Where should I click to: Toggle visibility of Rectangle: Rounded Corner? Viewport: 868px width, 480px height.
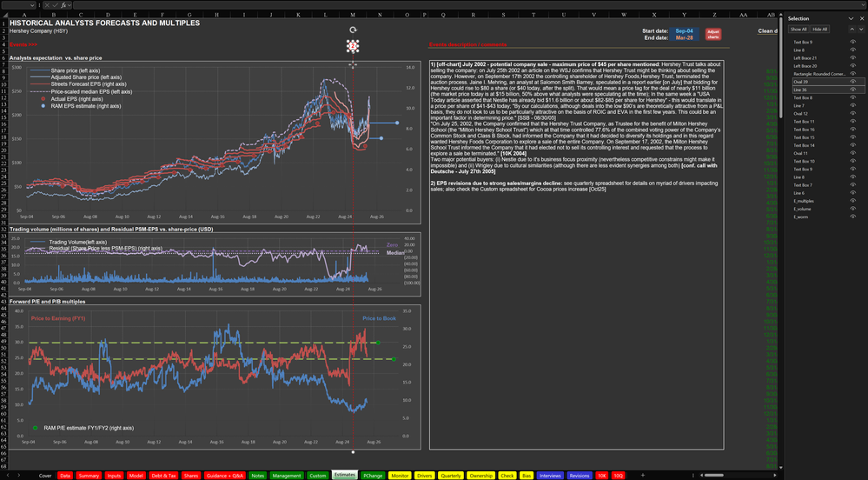pyautogui.click(x=852, y=74)
